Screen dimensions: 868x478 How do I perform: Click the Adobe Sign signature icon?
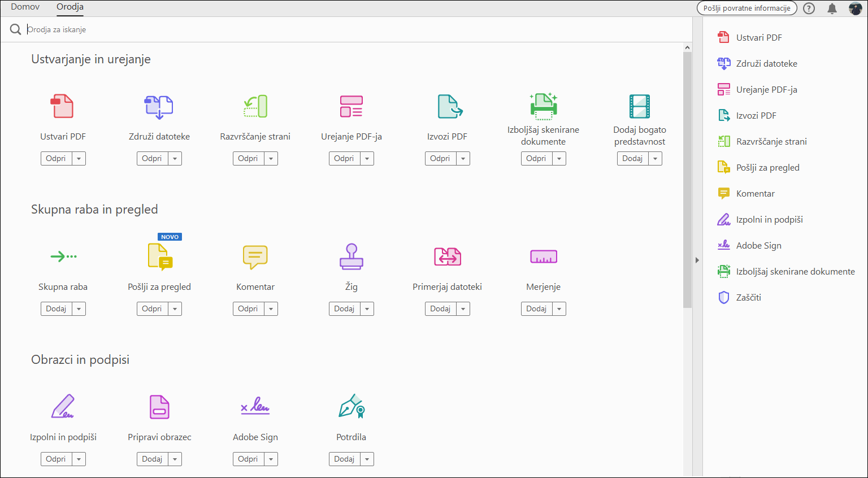point(255,406)
